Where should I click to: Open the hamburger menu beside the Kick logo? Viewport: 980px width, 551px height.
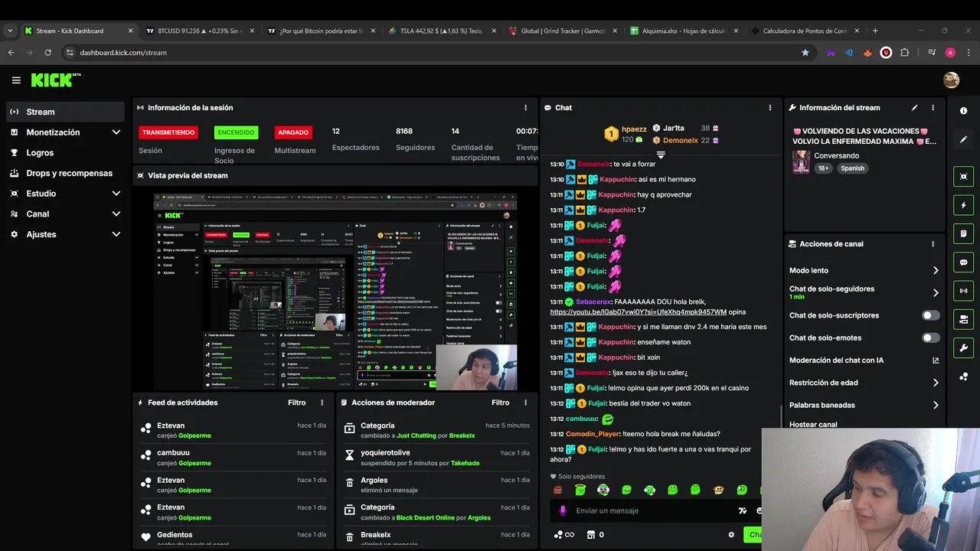16,80
